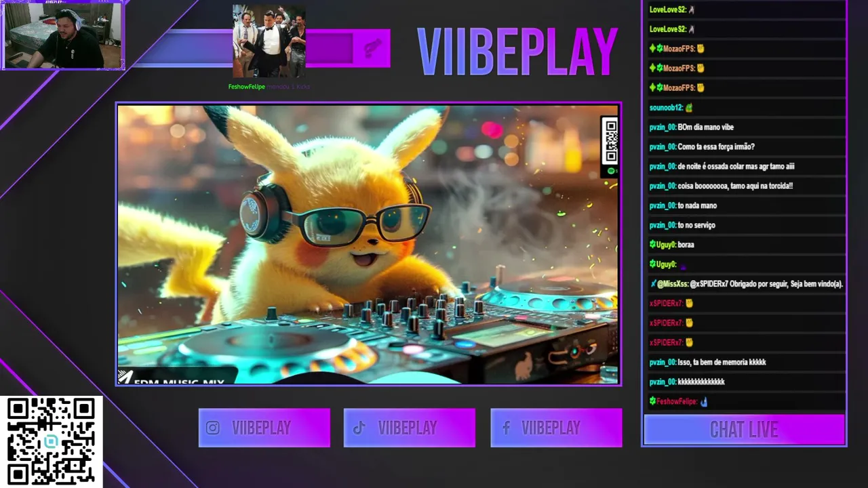
Task: Select the message "Como ta essa força irmão?"
Action: click(716, 147)
